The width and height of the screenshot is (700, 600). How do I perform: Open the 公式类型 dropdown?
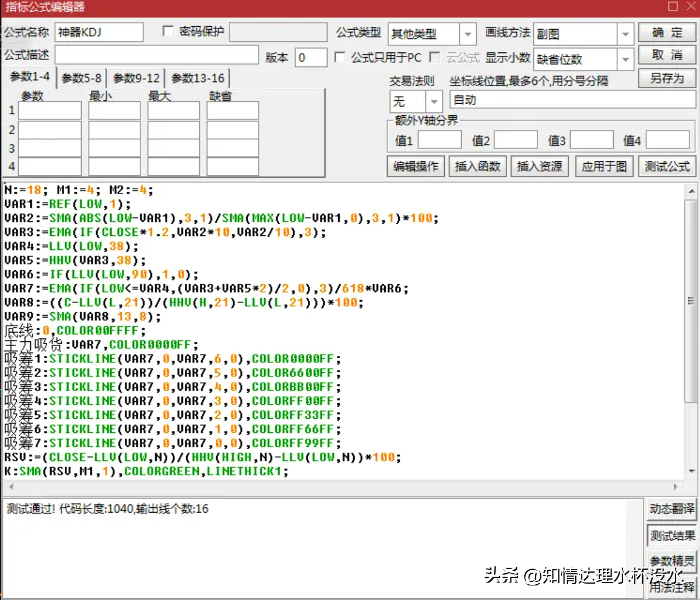pos(467,34)
